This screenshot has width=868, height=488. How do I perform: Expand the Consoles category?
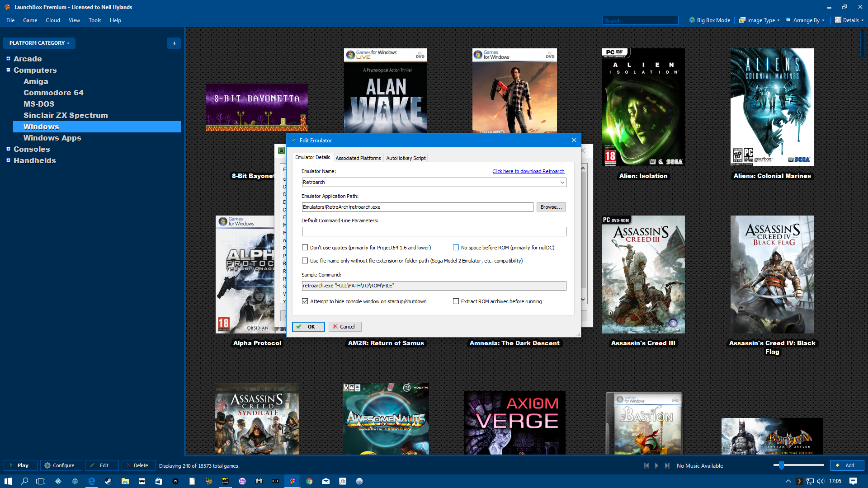click(x=8, y=149)
